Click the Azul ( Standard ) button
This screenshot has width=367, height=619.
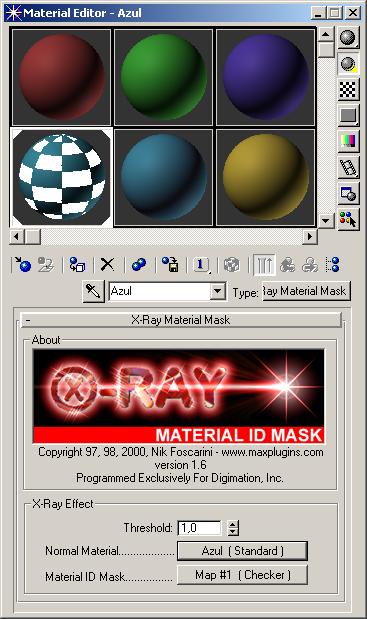point(242,551)
